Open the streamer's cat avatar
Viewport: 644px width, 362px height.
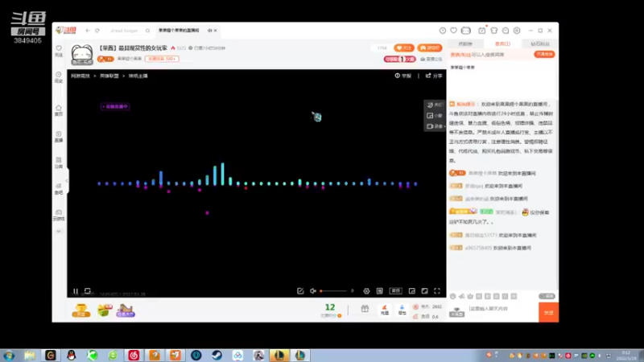coord(82,55)
